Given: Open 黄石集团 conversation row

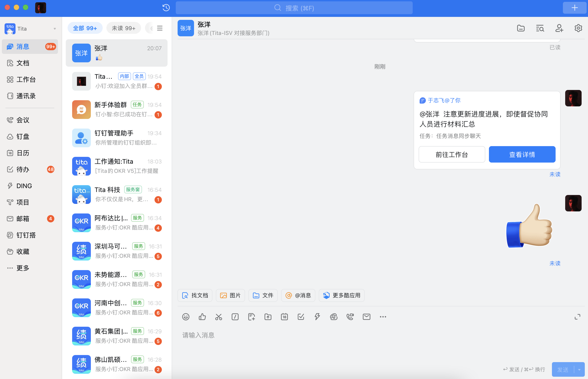Looking at the screenshot, I should click(117, 336).
